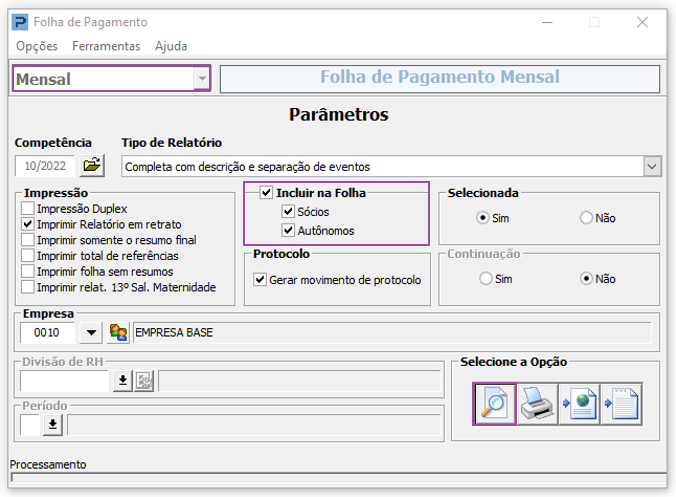This screenshot has width=676, height=497.
Task: Check Imprimir total de referências
Action: click(28, 256)
